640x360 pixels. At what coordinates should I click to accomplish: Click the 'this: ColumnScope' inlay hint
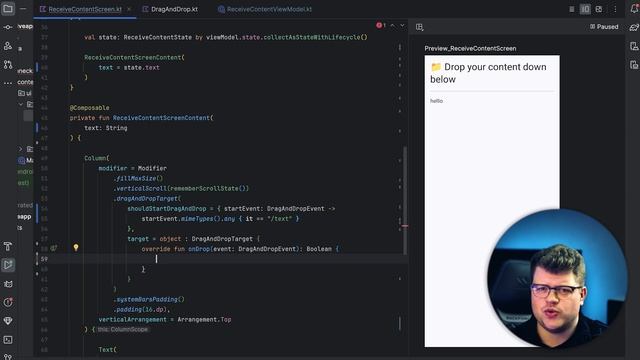click(x=122, y=329)
